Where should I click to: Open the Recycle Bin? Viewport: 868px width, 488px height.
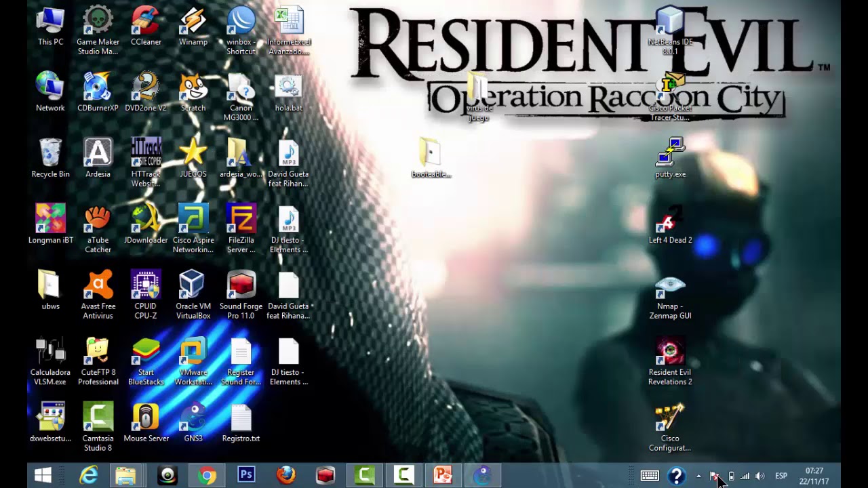[50, 159]
